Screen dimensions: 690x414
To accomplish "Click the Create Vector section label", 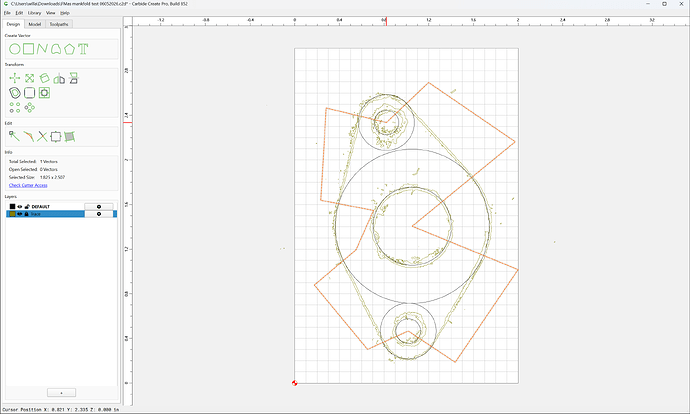I will point(18,35).
